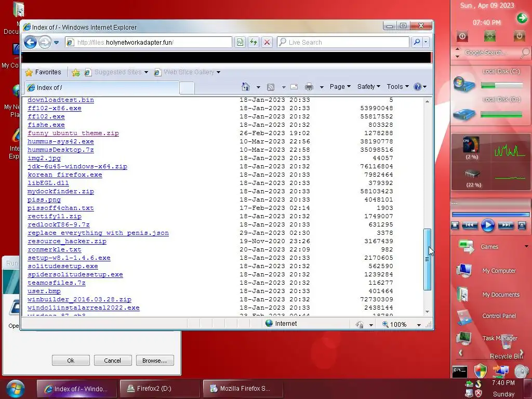The image size is (532, 399).
Task: Click into the sidebar Google Search box
Action: pyautogui.click(x=490, y=52)
